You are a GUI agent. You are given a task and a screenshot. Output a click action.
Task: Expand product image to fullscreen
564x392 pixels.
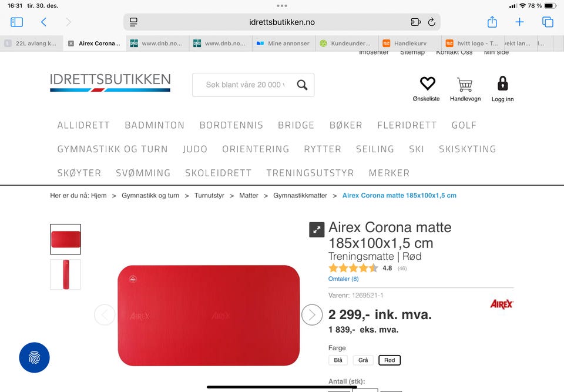[317, 230]
